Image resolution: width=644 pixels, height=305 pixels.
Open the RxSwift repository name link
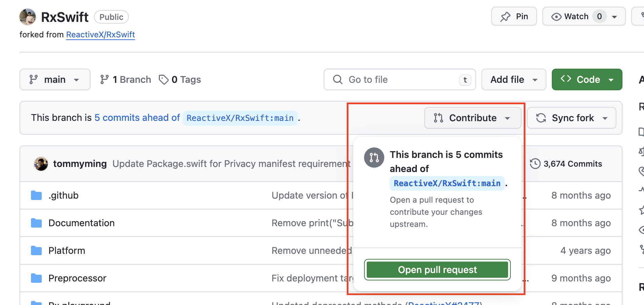tap(65, 17)
